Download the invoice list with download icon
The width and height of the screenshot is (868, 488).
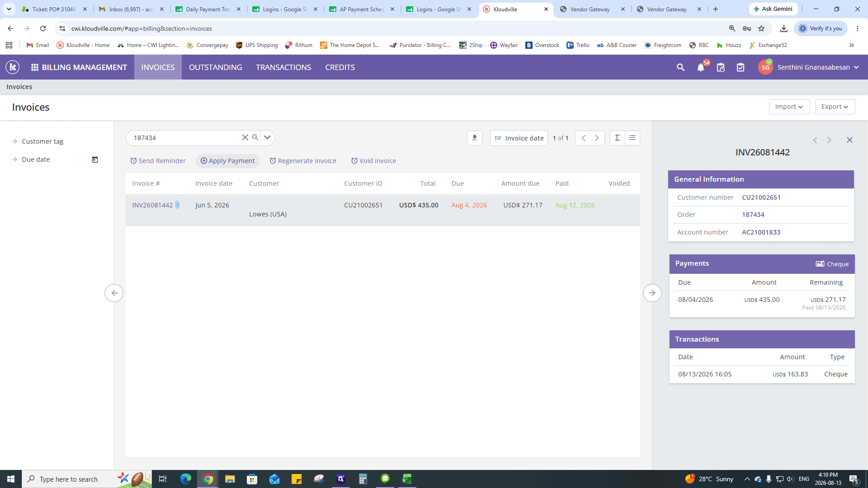475,138
